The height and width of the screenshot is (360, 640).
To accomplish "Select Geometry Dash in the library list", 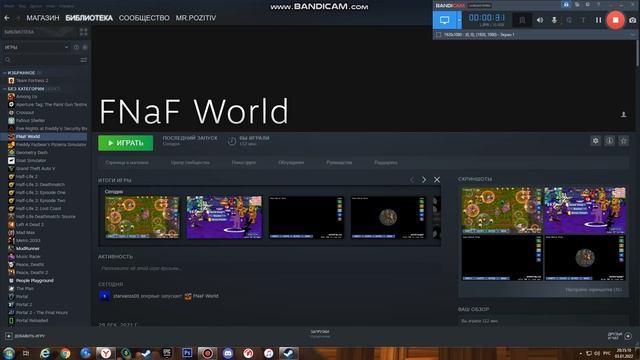I will click(x=32, y=153).
